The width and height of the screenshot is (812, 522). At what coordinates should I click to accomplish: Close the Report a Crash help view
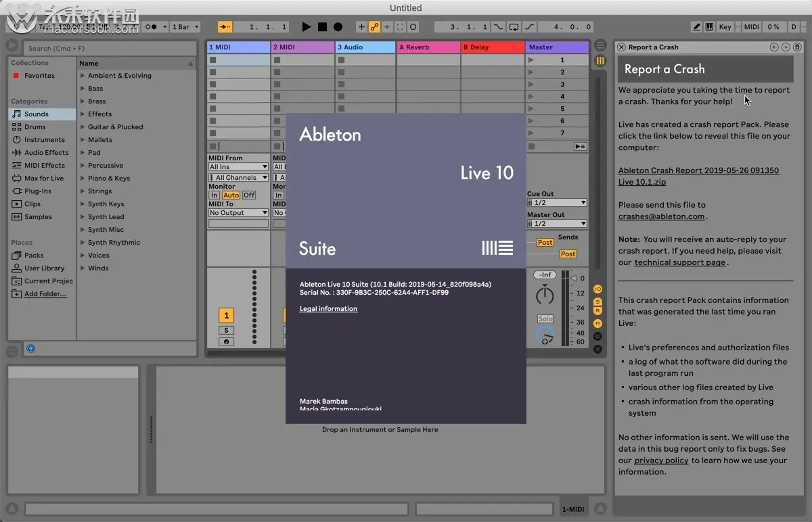(x=621, y=47)
